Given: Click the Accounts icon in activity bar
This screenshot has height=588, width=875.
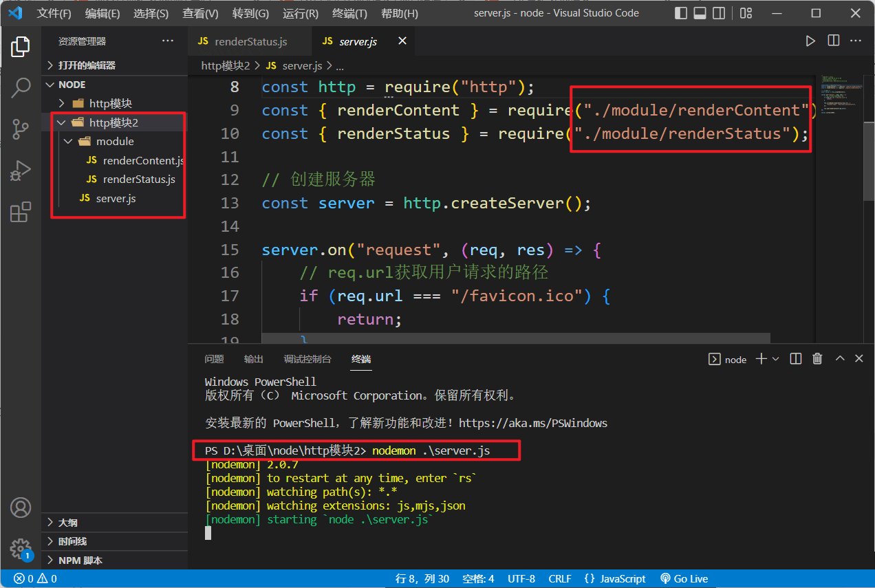Looking at the screenshot, I should [21, 508].
